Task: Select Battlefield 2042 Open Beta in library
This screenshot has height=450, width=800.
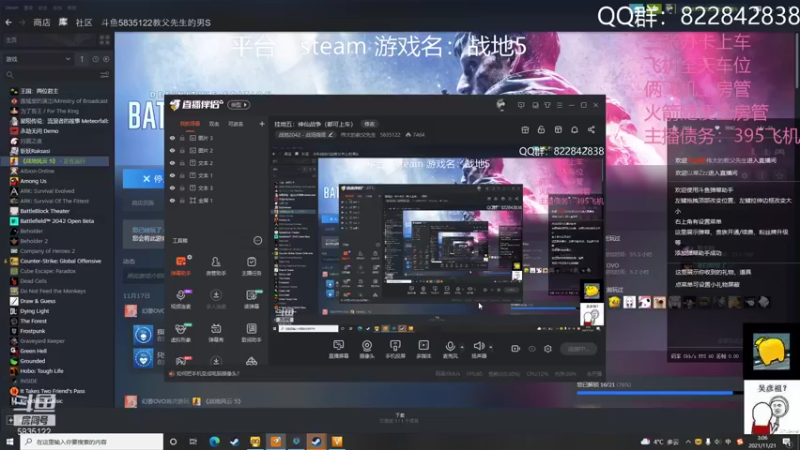Action: click(x=57, y=221)
